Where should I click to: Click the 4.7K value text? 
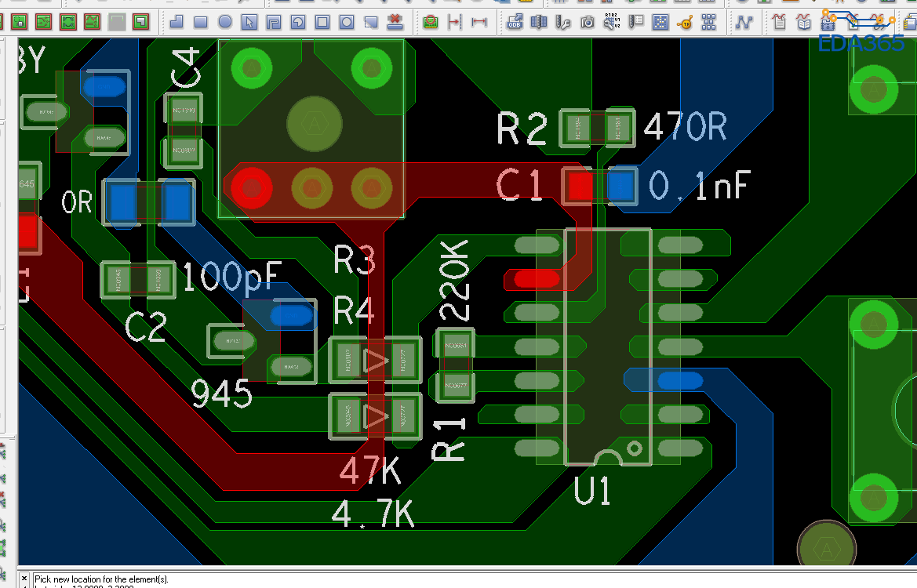point(373,514)
